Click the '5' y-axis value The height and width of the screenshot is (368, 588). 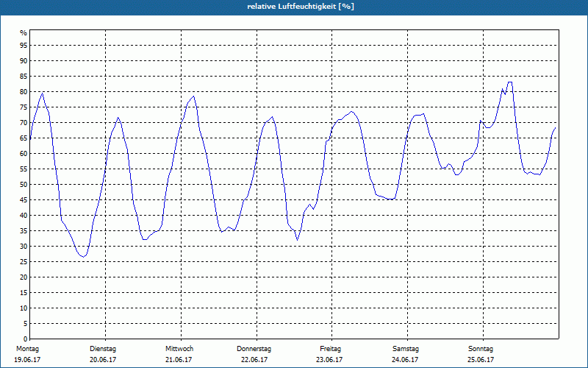click(x=26, y=324)
